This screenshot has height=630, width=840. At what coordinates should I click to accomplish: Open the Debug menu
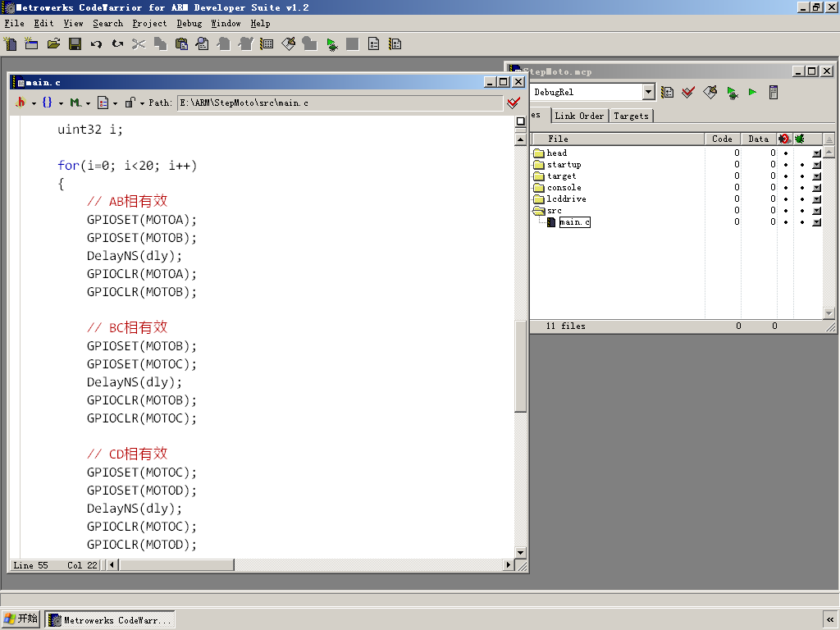tap(189, 24)
